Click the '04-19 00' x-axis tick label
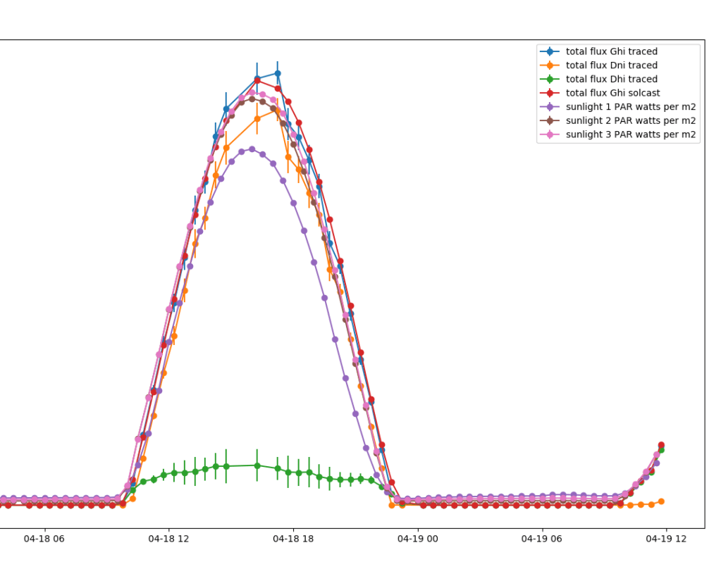 418,539
